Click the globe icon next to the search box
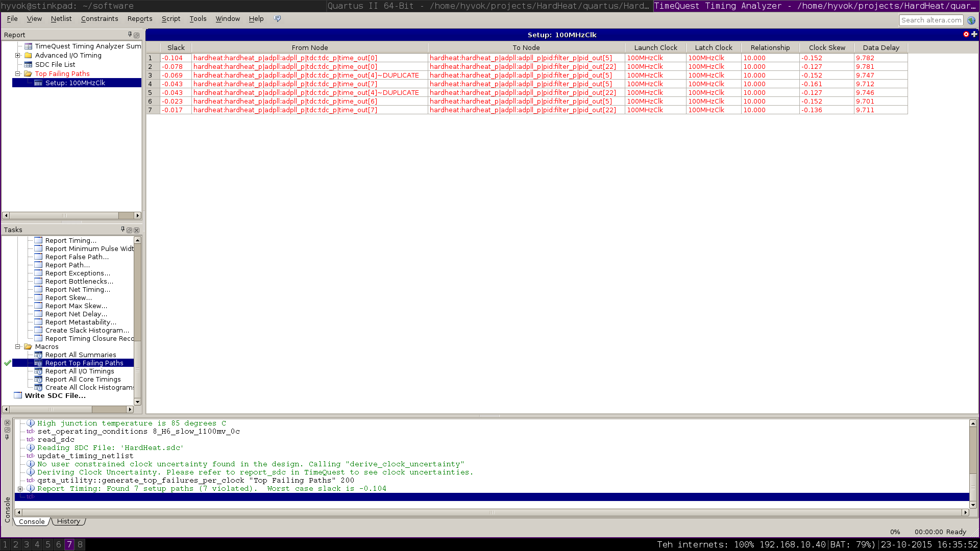This screenshot has width=980, height=551. (x=971, y=20)
